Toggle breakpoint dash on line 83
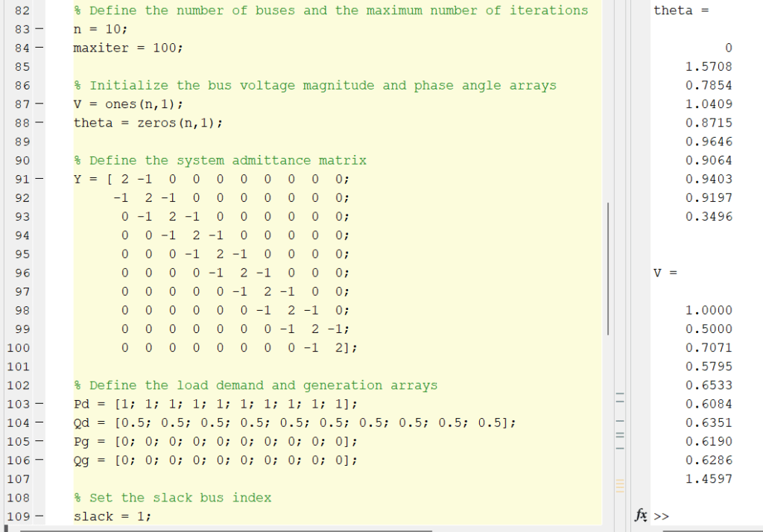The image size is (763, 532). [x=39, y=29]
